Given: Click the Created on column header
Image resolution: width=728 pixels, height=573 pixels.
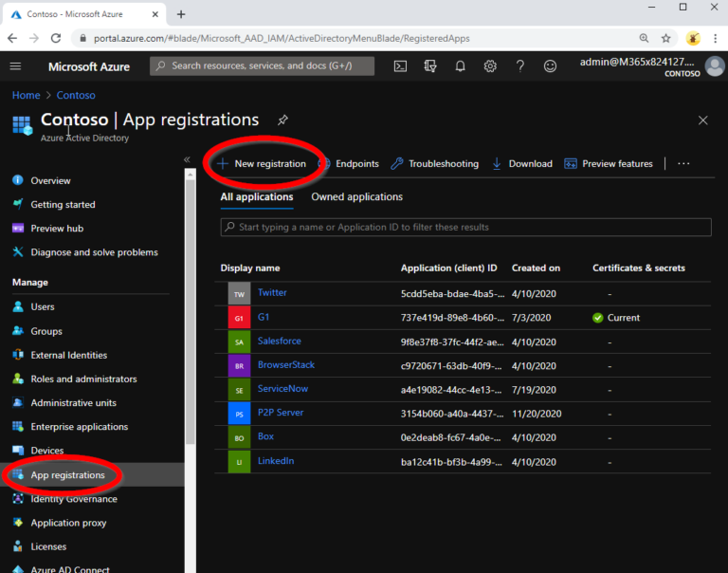Looking at the screenshot, I should pos(536,268).
